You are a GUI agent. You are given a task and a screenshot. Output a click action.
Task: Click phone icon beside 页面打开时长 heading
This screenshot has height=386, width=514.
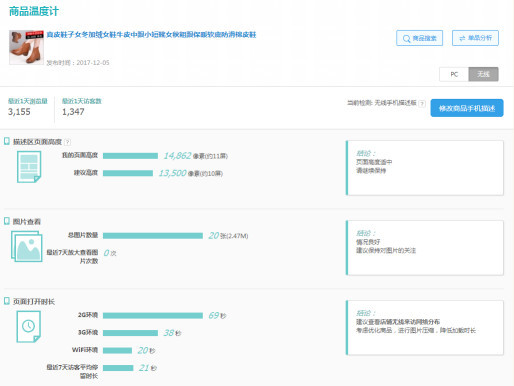[x=7, y=301]
